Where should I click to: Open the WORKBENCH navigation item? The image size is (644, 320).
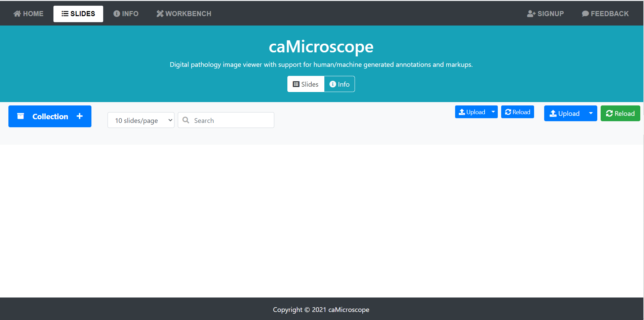pos(184,14)
